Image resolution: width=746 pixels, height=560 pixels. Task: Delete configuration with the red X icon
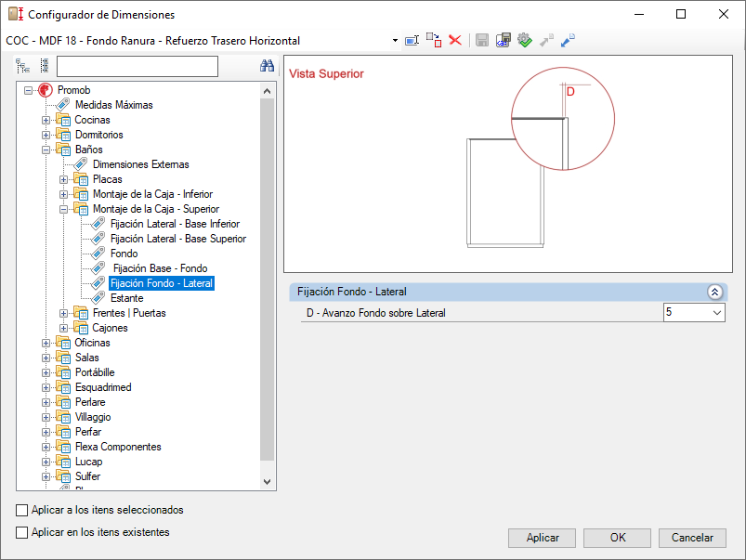(455, 41)
